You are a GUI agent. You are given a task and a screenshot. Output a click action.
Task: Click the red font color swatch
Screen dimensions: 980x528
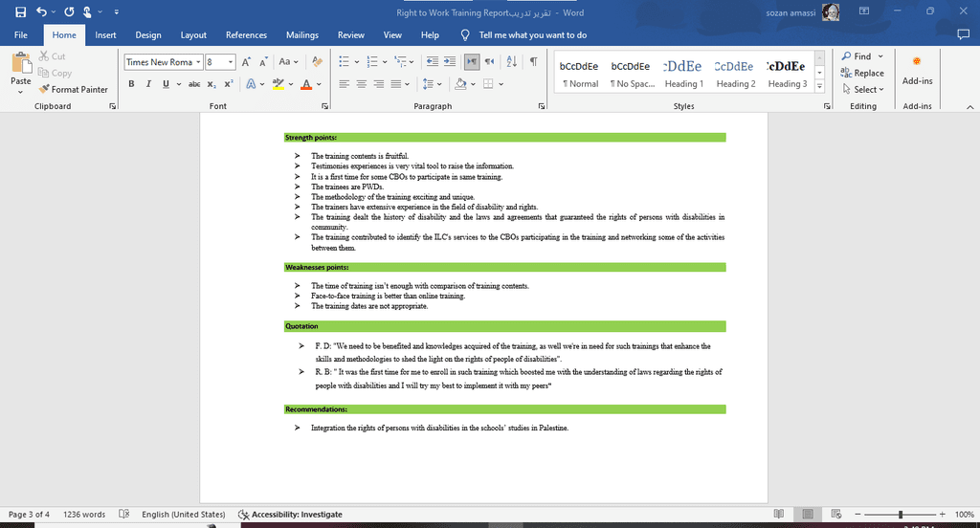[306, 84]
